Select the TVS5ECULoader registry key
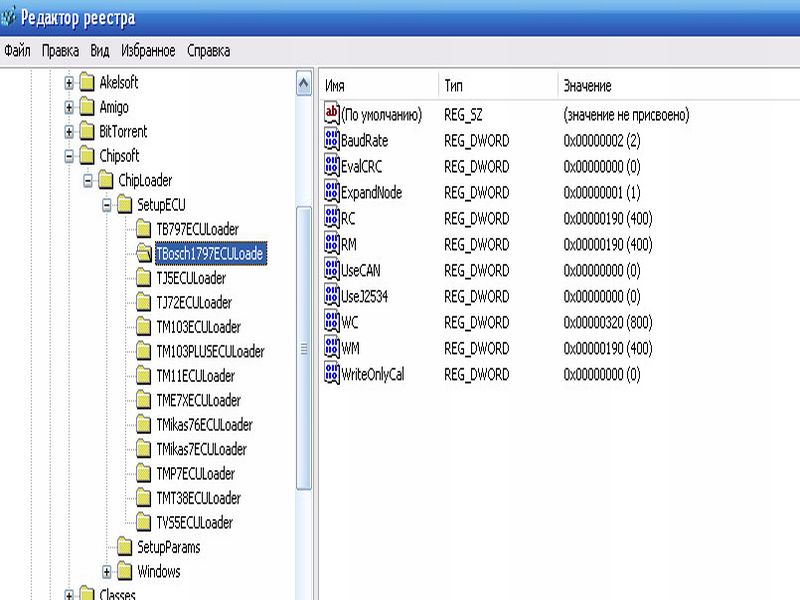This screenshot has height=600, width=800. point(194,522)
